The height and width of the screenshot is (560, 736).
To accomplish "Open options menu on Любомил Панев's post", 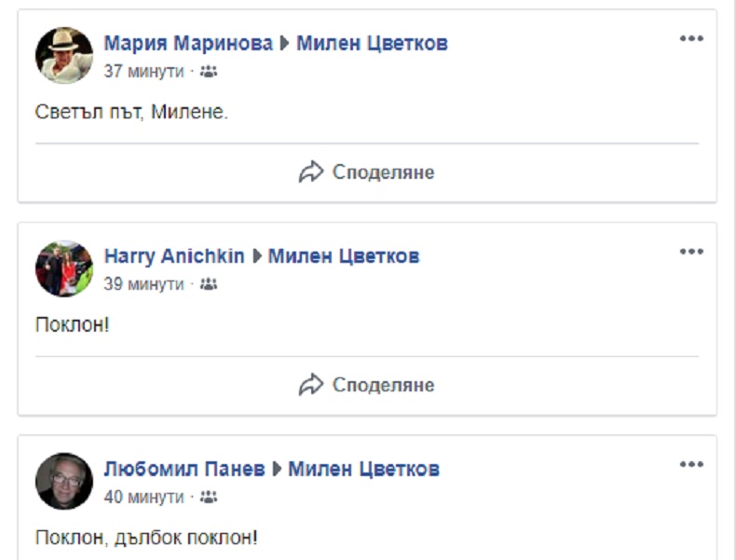I will pyautogui.click(x=690, y=464).
